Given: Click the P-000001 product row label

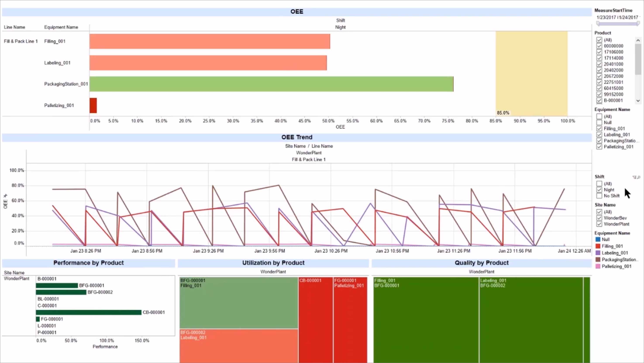Looking at the screenshot, I should pos(47,332).
